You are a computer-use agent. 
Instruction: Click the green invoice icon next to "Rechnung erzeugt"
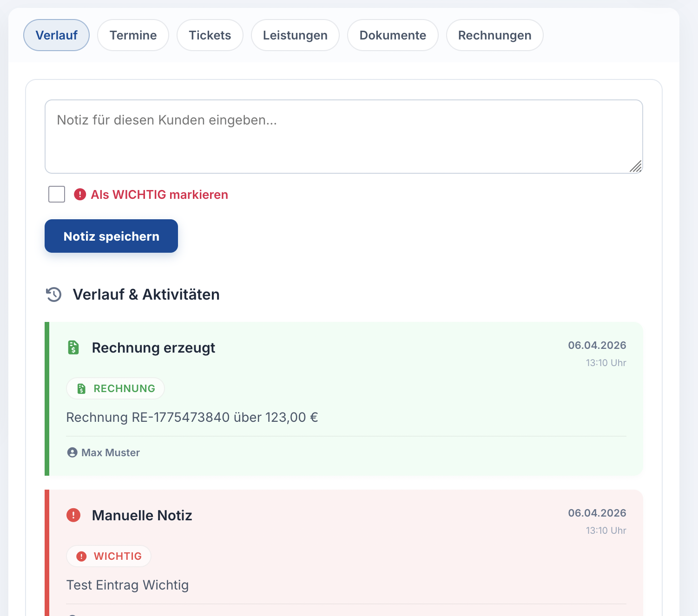tap(73, 347)
